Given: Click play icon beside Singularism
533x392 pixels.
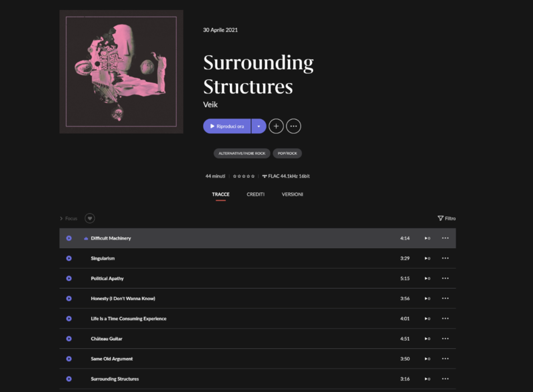Looking at the screenshot, I should 69,258.
